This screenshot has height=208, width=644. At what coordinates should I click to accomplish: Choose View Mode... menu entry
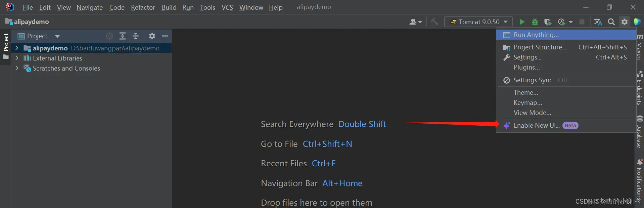point(566,113)
